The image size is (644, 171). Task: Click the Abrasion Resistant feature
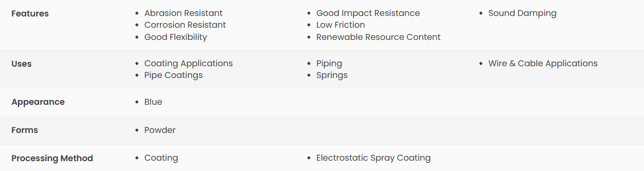click(x=183, y=13)
